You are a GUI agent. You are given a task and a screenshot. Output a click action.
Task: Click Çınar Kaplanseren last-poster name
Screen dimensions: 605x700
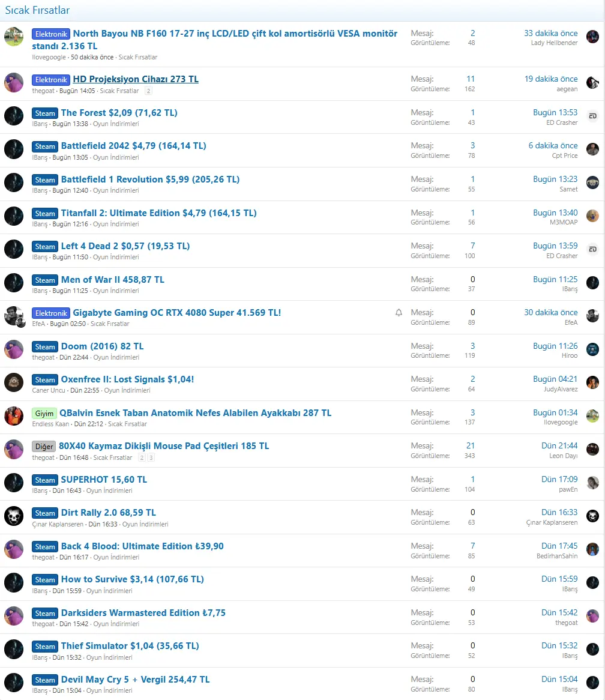552,522
